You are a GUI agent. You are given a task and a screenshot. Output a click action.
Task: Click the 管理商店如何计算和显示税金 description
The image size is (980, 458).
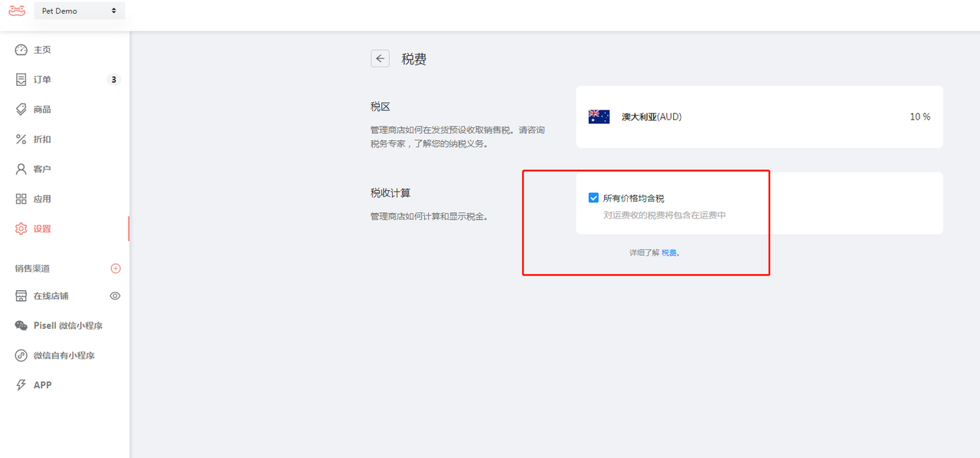[430, 217]
